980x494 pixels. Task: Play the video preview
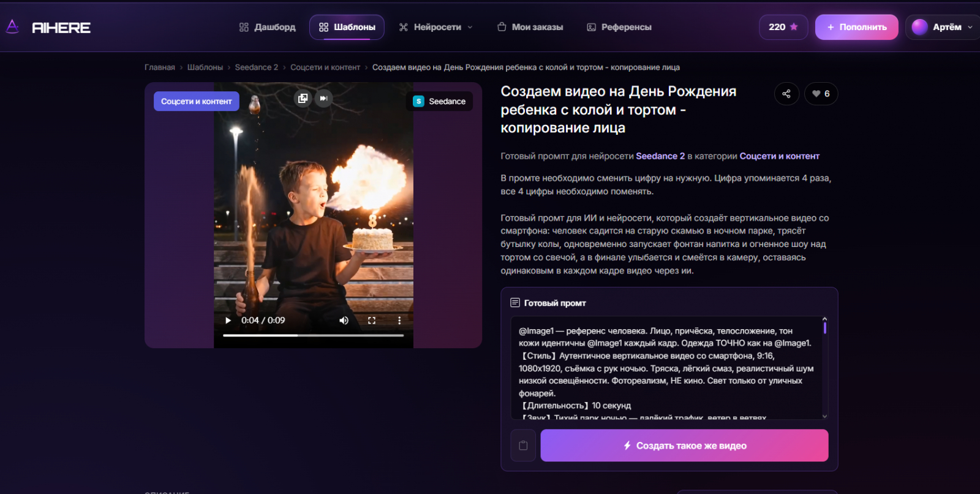coord(228,321)
